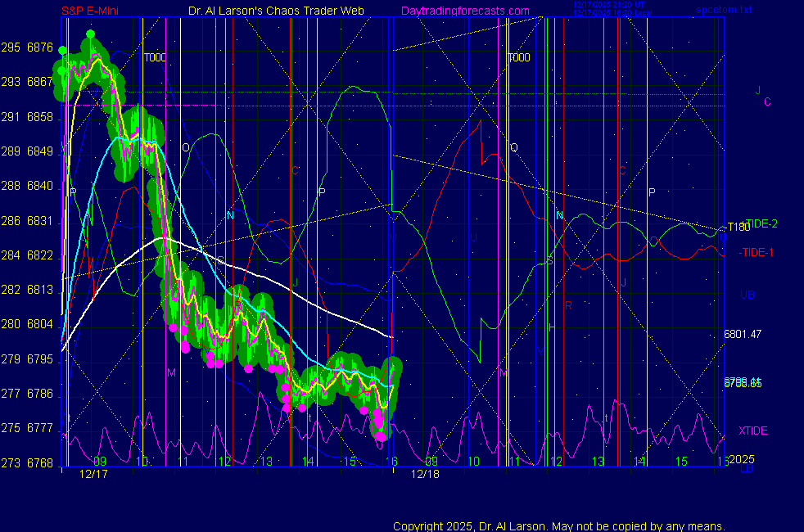Open the Daytradingforecasts.com link
The height and width of the screenshot is (532, 804).
(x=465, y=11)
